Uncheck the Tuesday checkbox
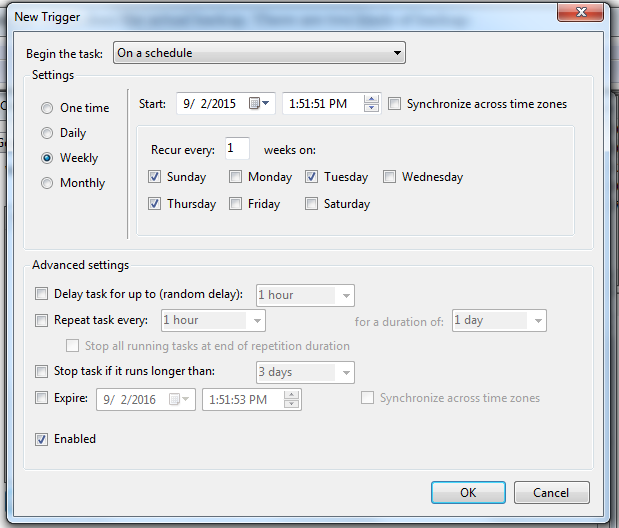 point(311,177)
